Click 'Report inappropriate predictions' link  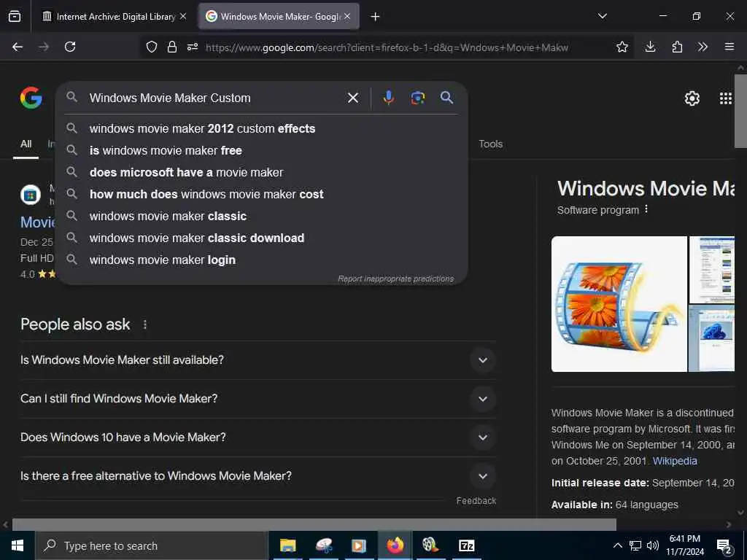pyautogui.click(x=396, y=279)
